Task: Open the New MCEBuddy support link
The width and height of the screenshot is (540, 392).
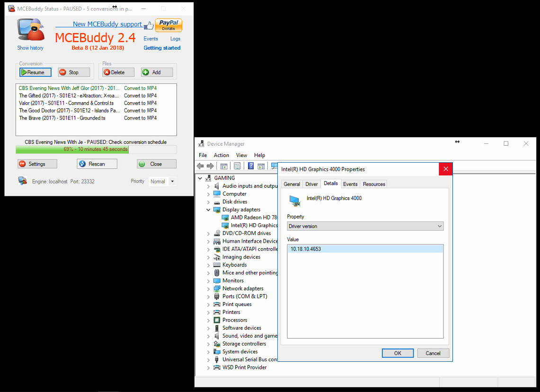Action: pos(107,24)
